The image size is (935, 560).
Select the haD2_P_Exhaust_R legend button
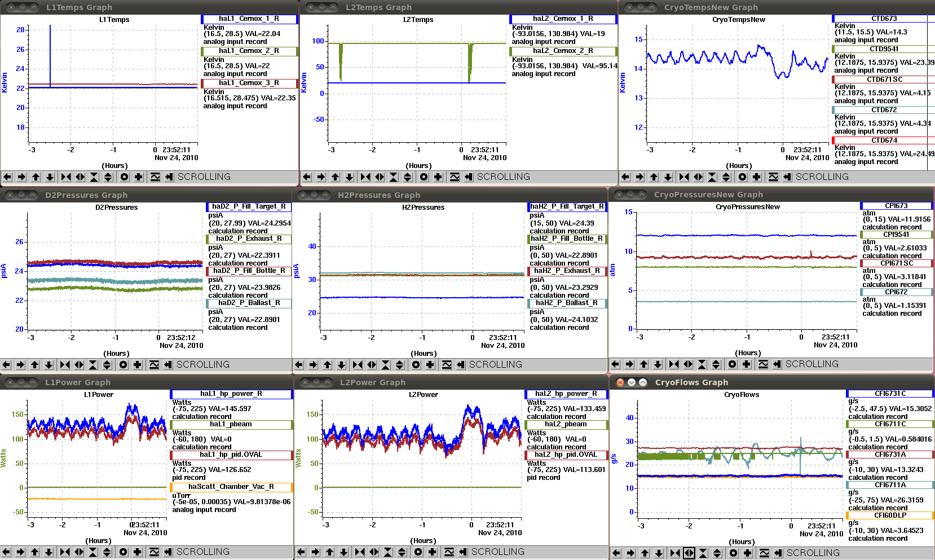tap(249, 239)
